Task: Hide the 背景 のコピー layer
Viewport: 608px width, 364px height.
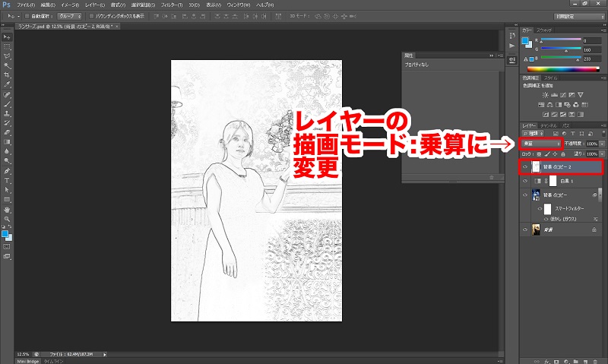Action: [525, 195]
